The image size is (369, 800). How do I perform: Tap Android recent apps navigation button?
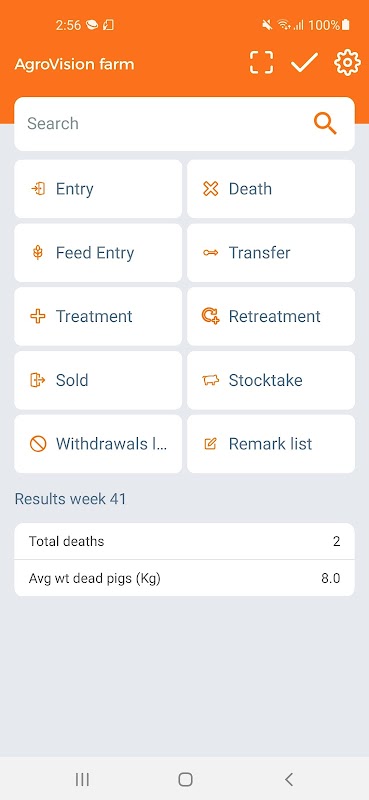point(82,779)
